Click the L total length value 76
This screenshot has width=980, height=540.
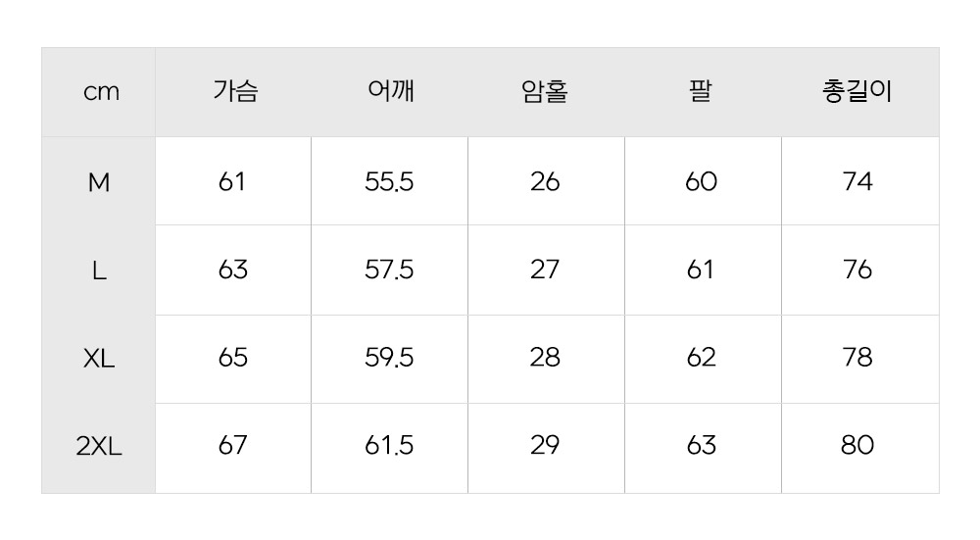[857, 270]
